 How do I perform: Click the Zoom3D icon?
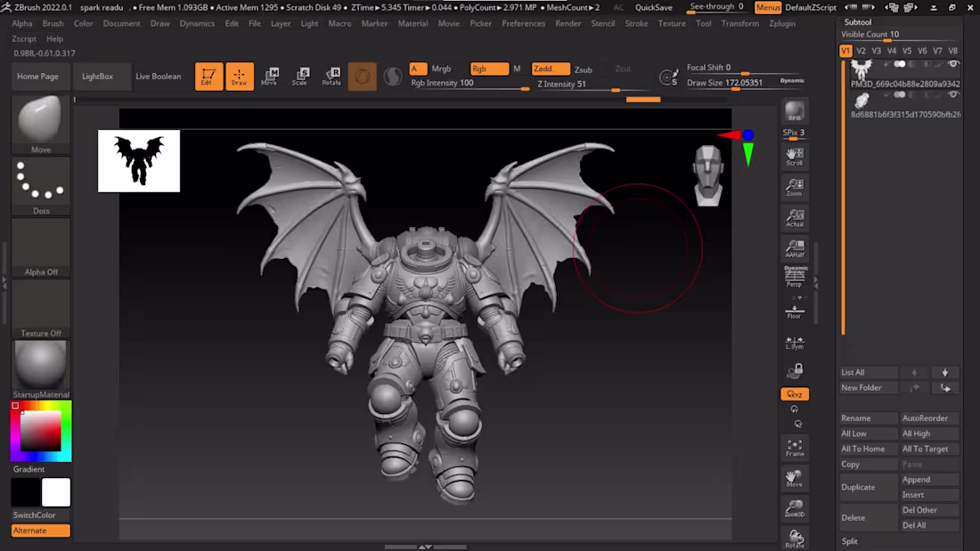(795, 508)
